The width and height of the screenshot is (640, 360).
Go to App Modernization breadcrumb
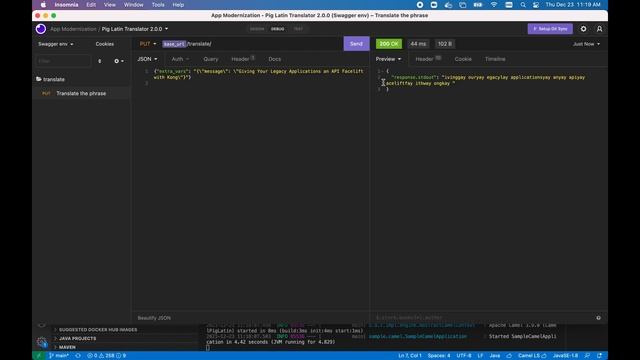click(x=73, y=29)
